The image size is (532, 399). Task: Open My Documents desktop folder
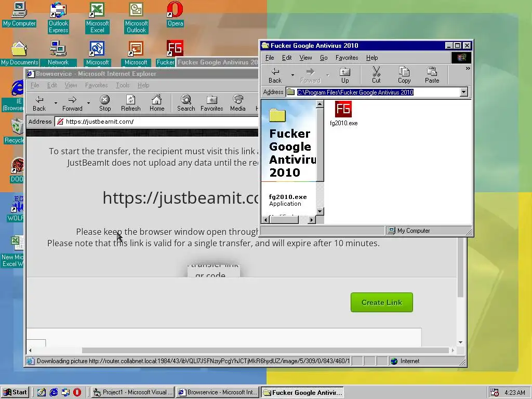point(19,54)
